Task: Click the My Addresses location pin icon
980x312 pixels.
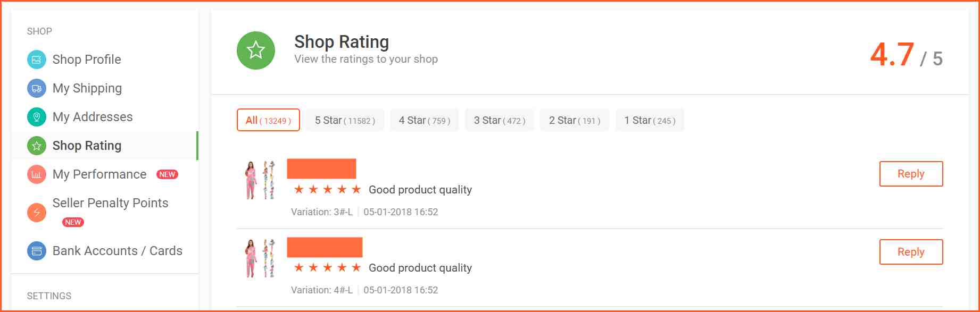Action: click(x=37, y=117)
